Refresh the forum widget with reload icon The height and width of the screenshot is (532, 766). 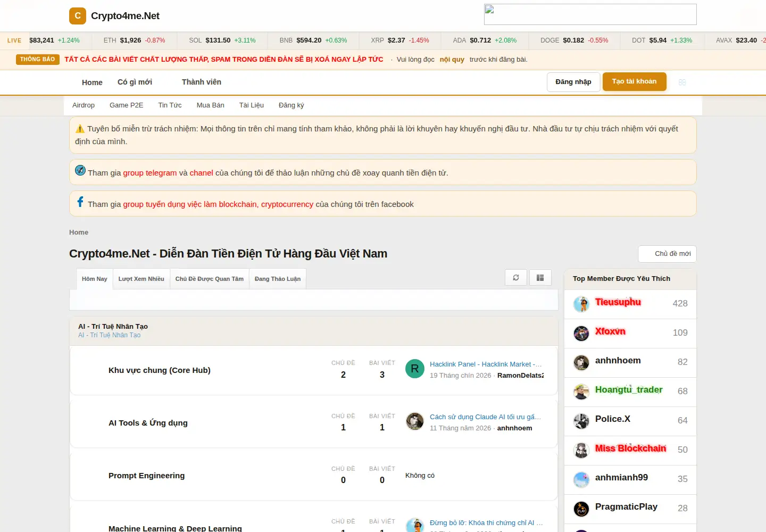click(x=516, y=278)
